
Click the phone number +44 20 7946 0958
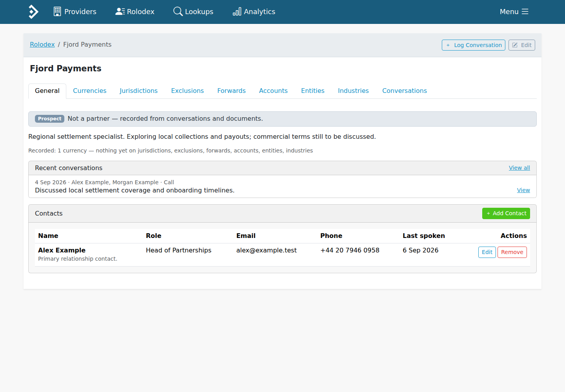pyautogui.click(x=350, y=250)
